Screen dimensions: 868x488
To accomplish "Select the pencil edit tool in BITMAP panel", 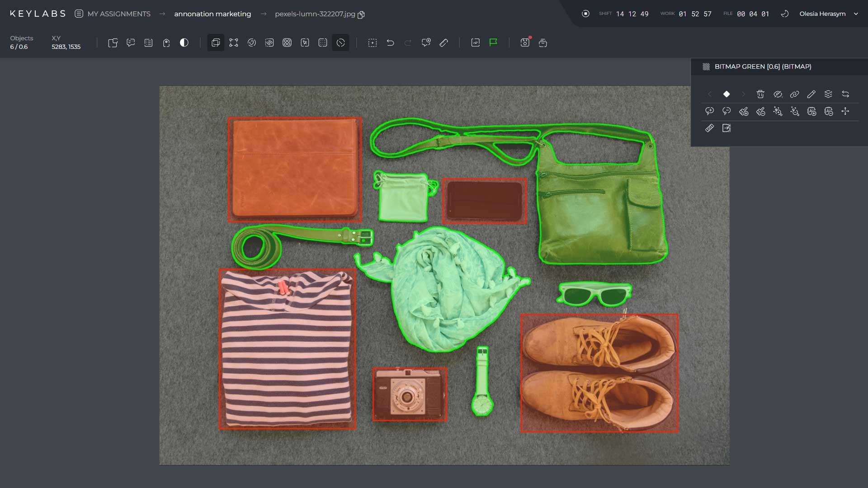I will pos(811,94).
